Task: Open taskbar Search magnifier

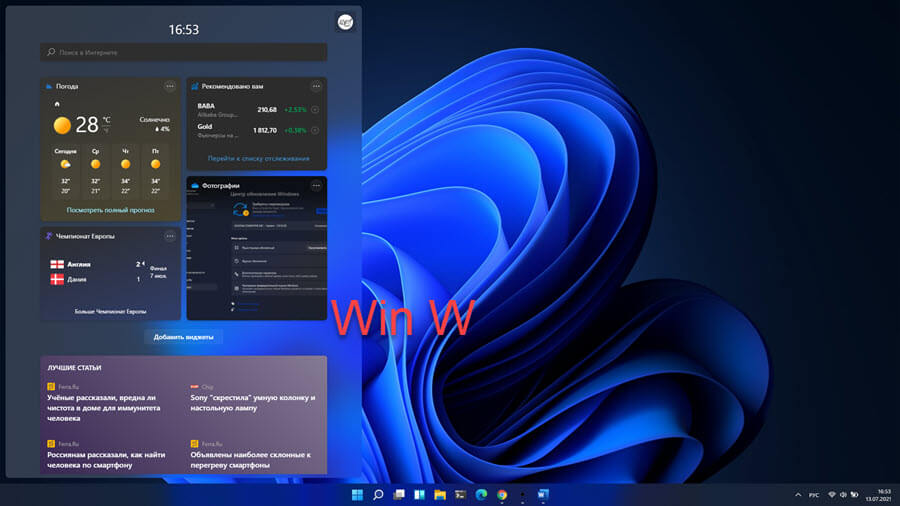Action: pos(378,495)
